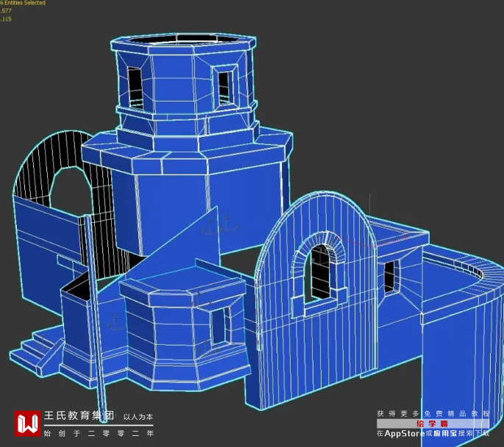The width and height of the screenshot is (504, 447).
Task: Select the staircase steps at the model base
Action: pos(36,351)
